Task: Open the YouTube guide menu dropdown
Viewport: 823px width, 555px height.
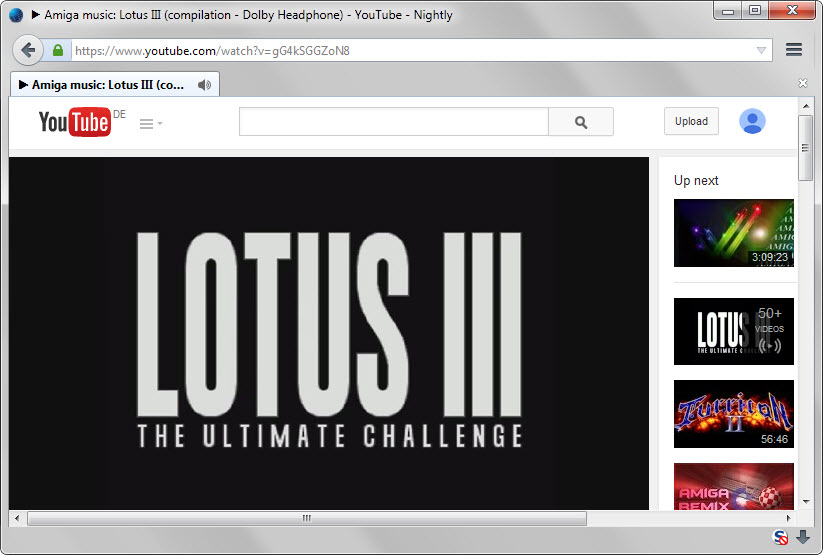Action: coord(151,123)
